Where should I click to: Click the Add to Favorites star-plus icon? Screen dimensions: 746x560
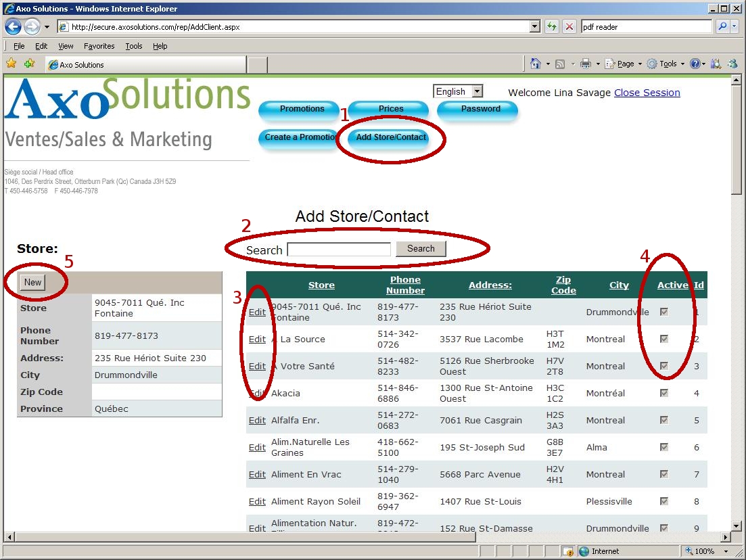click(x=30, y=64)
